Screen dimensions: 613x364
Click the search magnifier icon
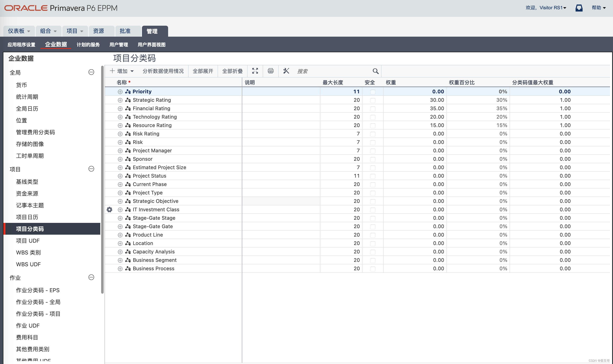pyautogui.click(x=376, y=71)
